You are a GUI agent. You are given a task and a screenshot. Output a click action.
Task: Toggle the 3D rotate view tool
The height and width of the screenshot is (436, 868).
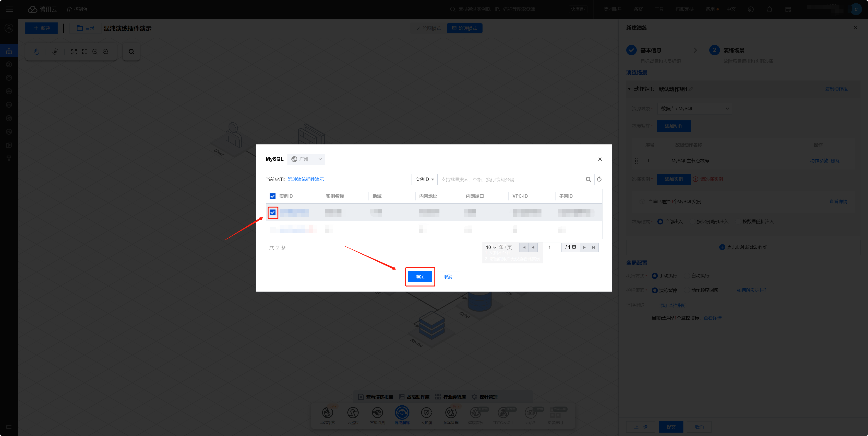(55, 51)
